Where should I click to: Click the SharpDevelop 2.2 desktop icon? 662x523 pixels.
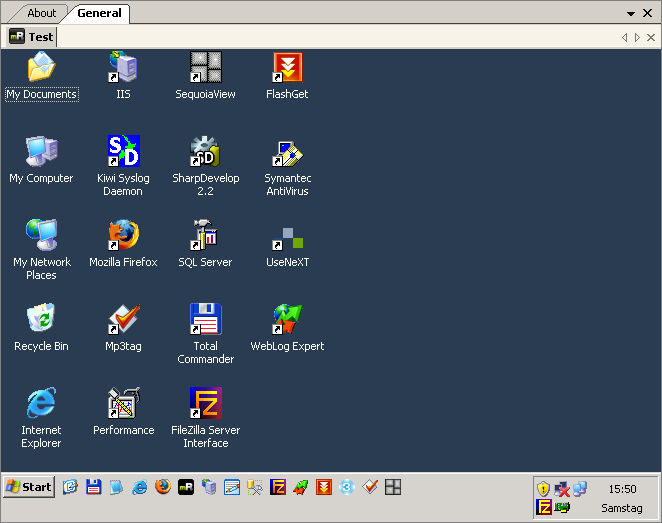click(205, 166)
